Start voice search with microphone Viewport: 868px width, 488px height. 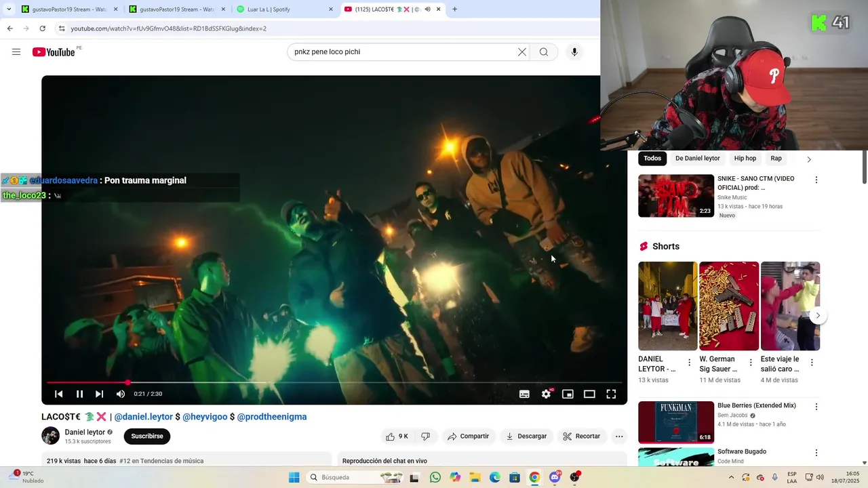574,52
